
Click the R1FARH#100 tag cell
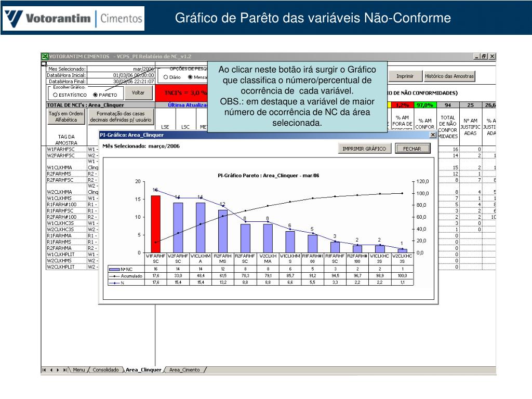pos(66,205)
